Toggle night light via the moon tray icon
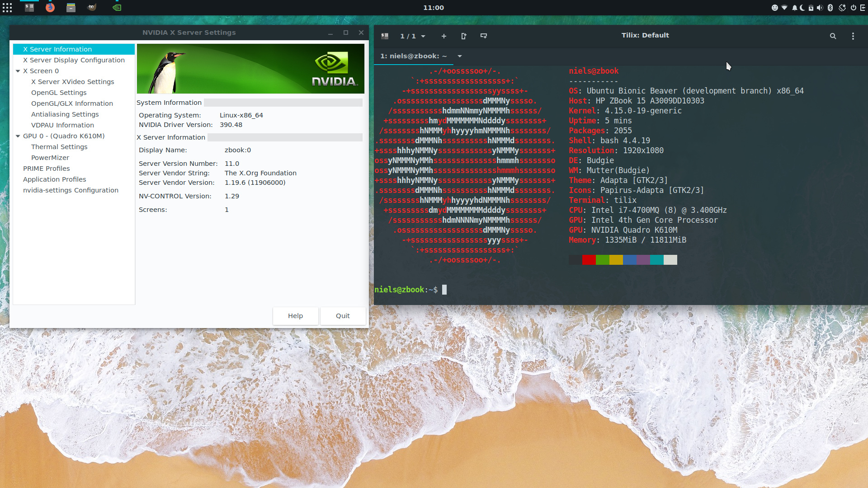This screenshot has height=488, width=868. tap(802, 8)
